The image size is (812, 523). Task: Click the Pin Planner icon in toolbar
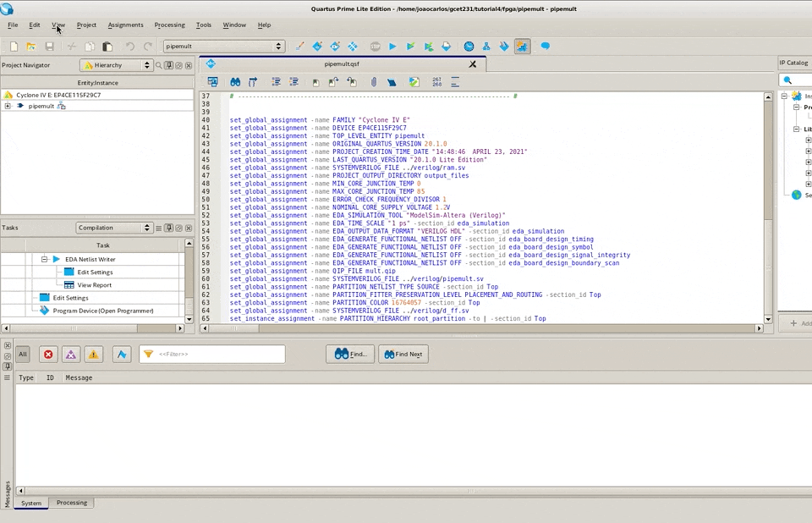(335, 47)
